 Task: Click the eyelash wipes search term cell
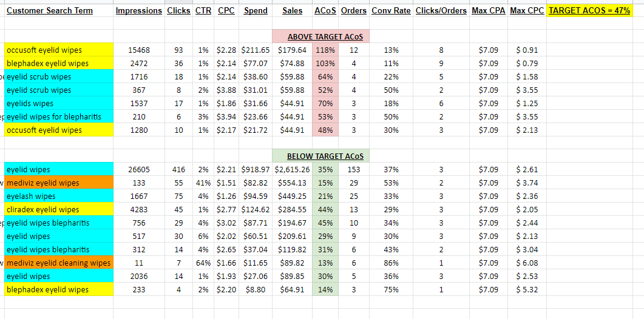[x=59, y=196]
